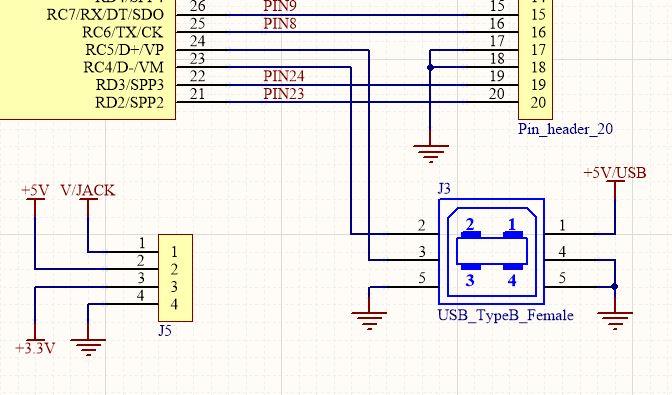Select the PIN23 net label
This screenshot has height=395, width=672.
(284, 94)
